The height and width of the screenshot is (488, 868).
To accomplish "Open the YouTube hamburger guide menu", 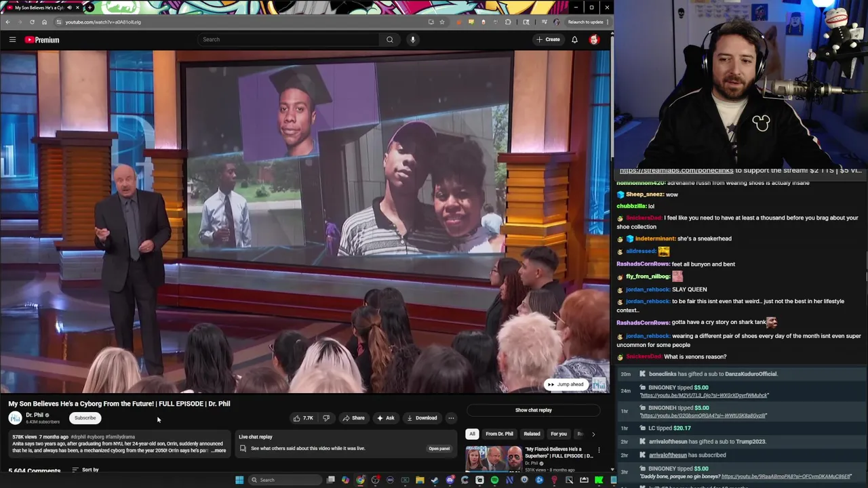I will pos(12,39).
